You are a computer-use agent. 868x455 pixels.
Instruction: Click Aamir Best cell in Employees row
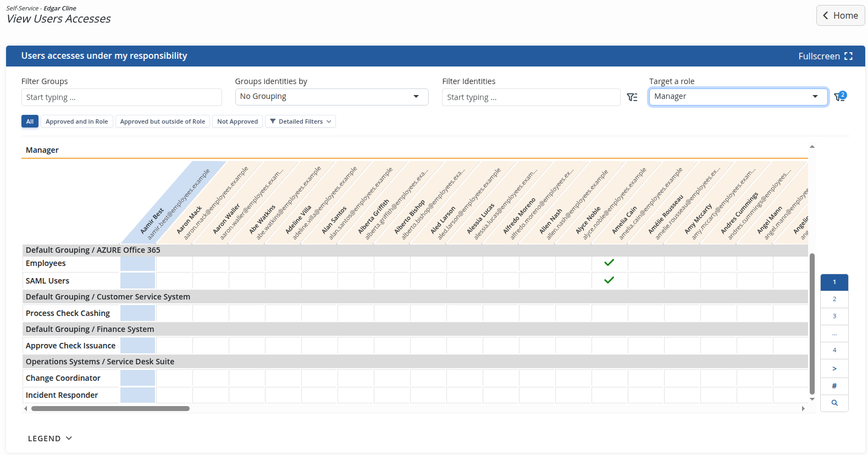[138, 264]
